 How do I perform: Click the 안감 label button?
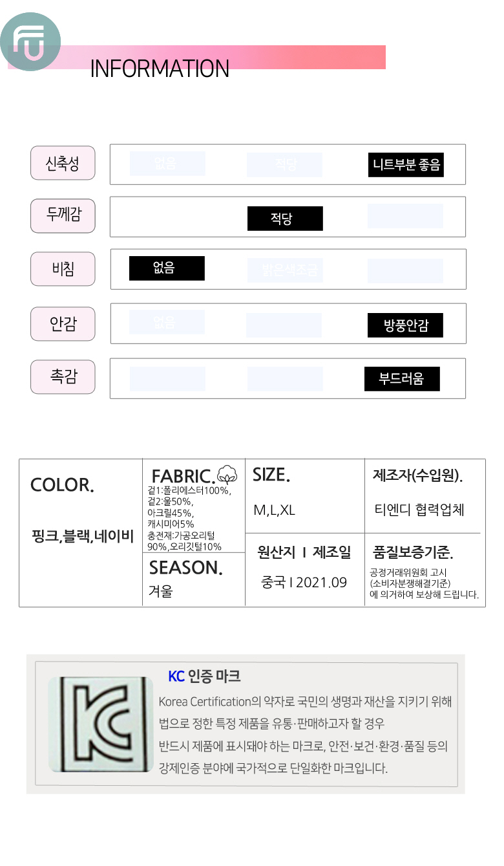click(63, 323)
